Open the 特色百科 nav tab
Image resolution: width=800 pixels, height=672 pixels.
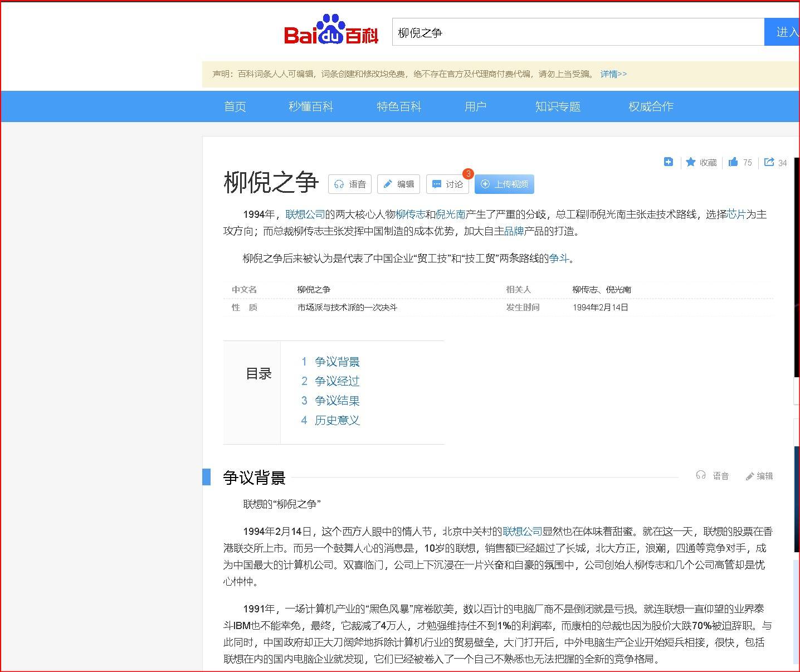pyautogui.click(x=399, y=106)
